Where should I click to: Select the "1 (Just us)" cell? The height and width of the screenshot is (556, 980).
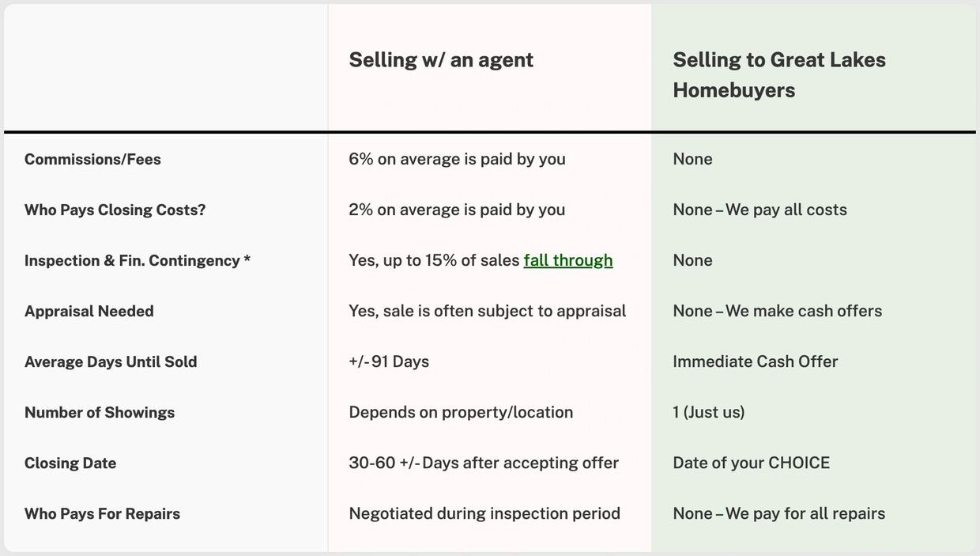click(708, 412)
